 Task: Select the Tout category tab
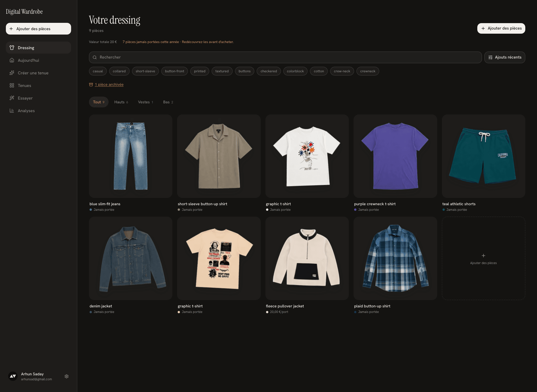coord(99,102)
